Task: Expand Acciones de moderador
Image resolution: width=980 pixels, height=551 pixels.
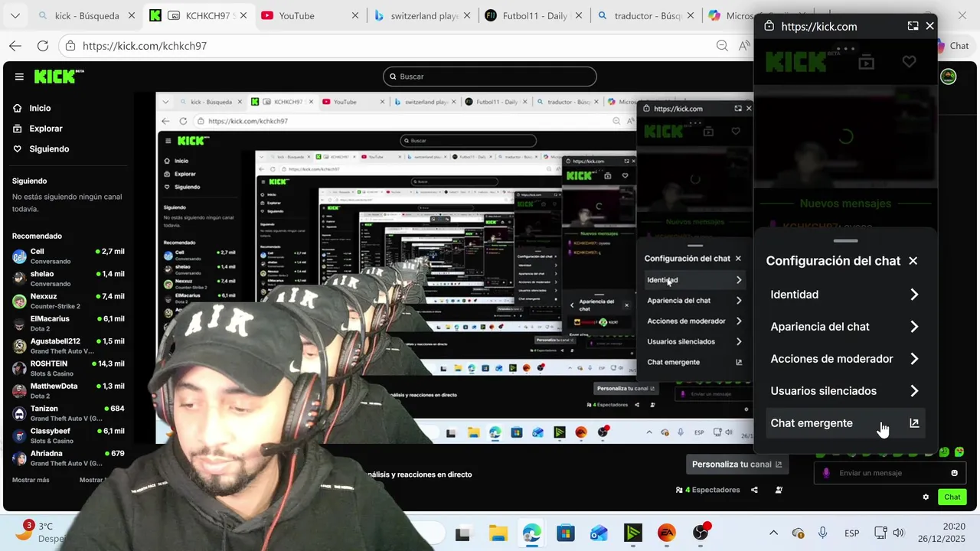Action: [844, 359]
